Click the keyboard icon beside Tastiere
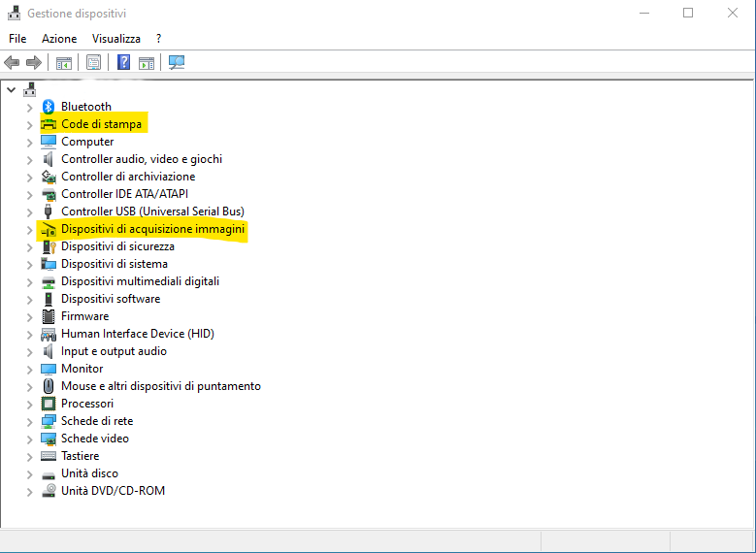The image size is (756, 553). coord(49,456)
